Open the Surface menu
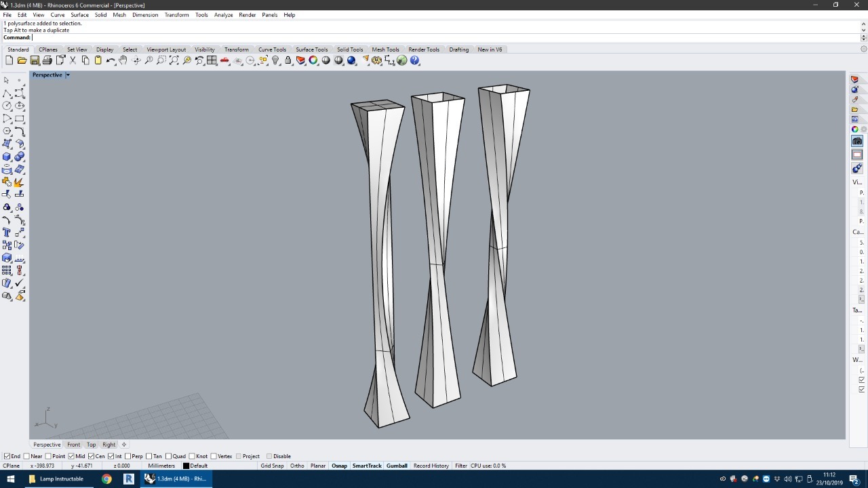 (x=79, y=15)
